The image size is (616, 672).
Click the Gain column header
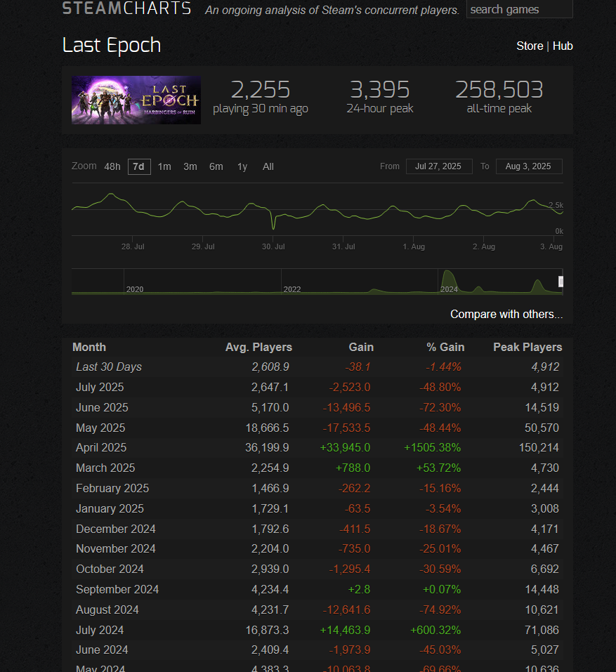(x=361, y=347)
